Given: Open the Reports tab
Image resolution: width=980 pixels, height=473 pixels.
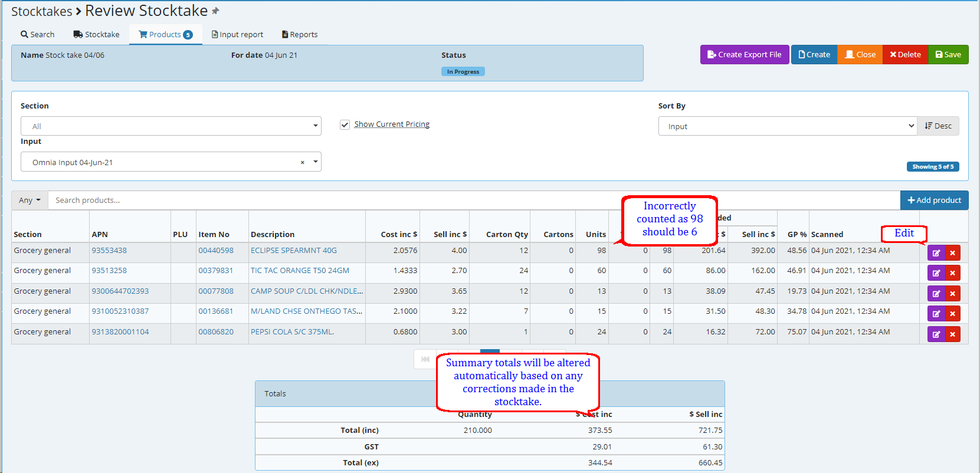Looking at the screenshot, I should (300, 35).
